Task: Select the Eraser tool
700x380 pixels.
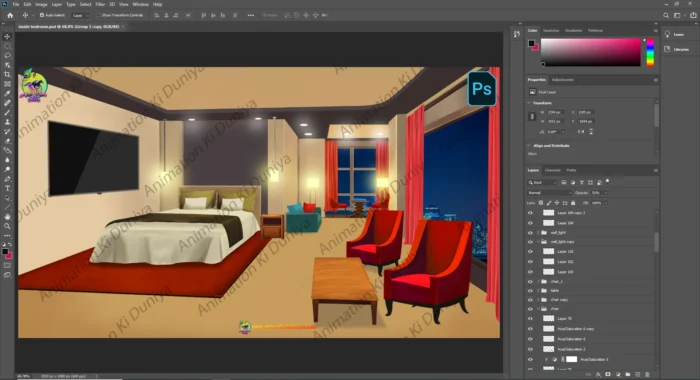Action: click(7, 141)
